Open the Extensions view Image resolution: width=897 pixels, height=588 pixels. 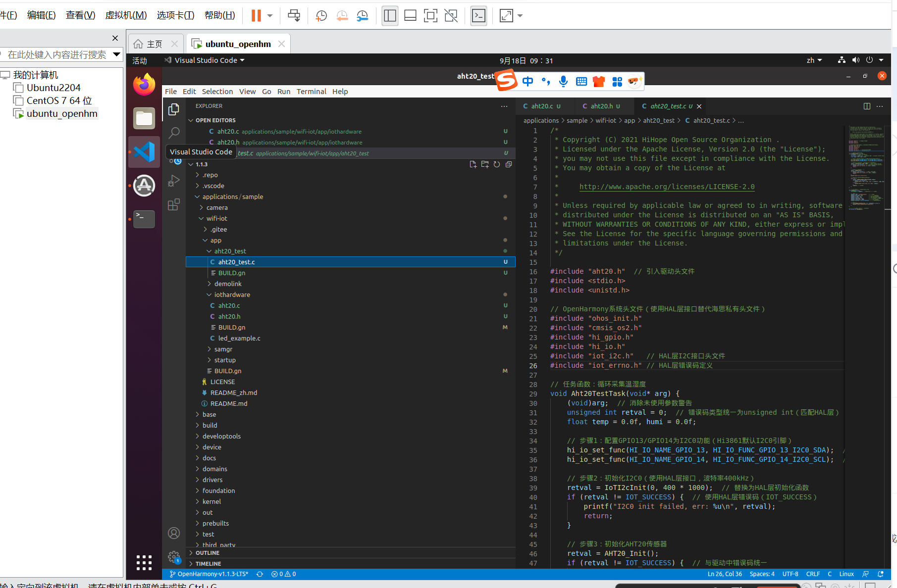click(x=174, y=204)
